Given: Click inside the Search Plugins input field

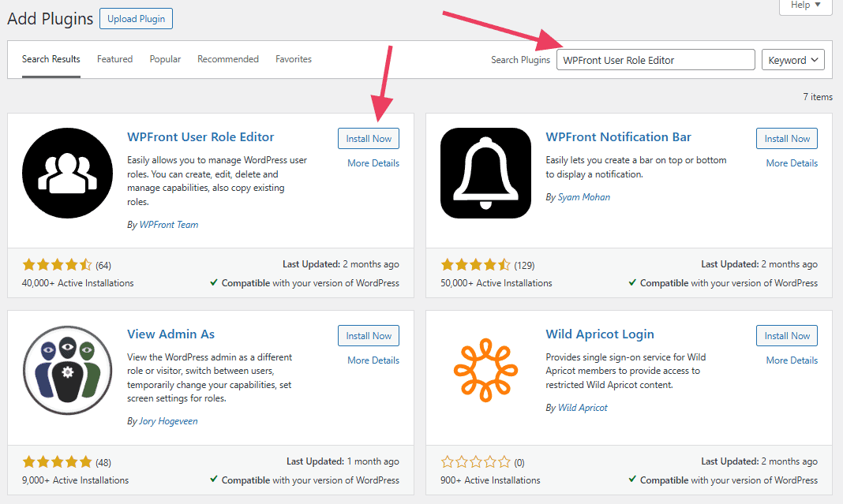Looking at the screenshot, I should tap(655, 59).
